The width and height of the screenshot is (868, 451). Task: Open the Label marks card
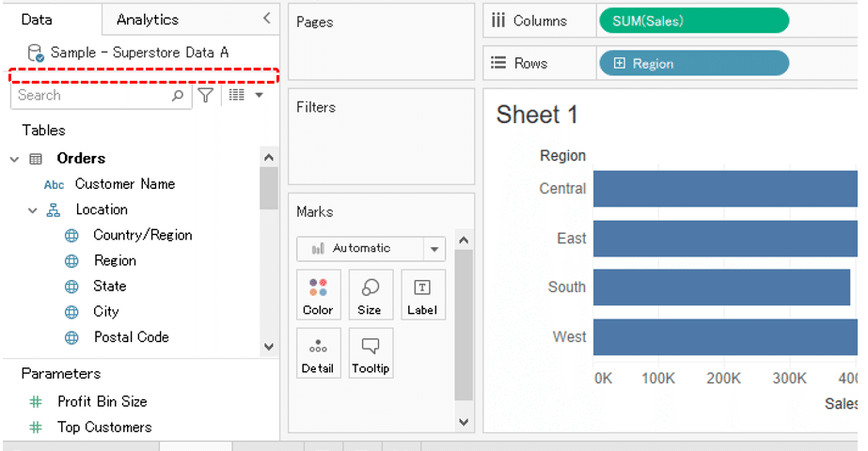pos(422,295)
